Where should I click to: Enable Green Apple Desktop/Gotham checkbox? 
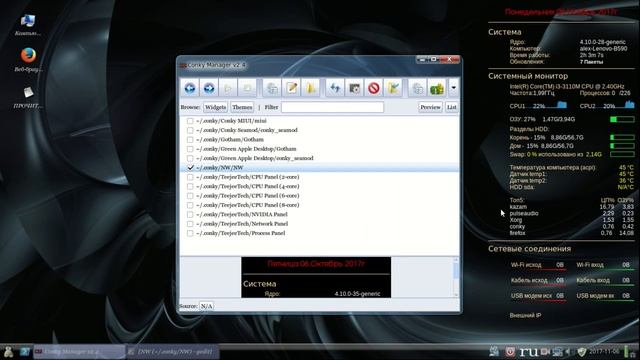point(190,149)
